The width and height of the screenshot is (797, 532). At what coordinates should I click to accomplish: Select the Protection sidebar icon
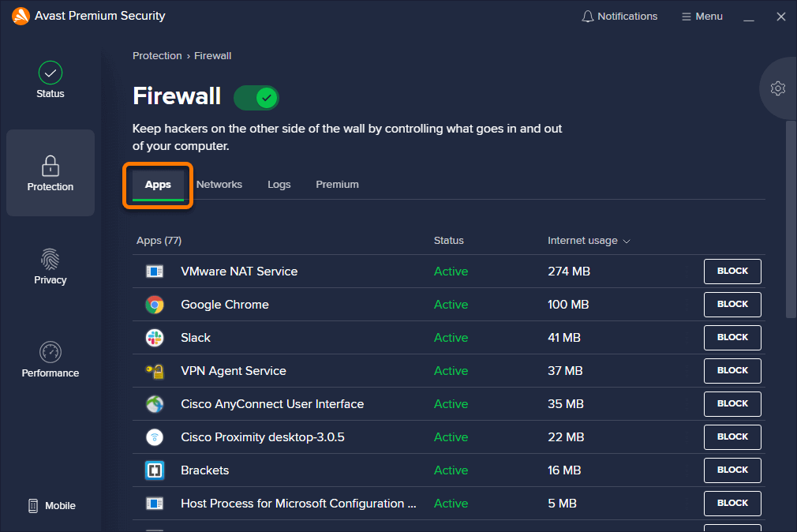pos(50,172)
